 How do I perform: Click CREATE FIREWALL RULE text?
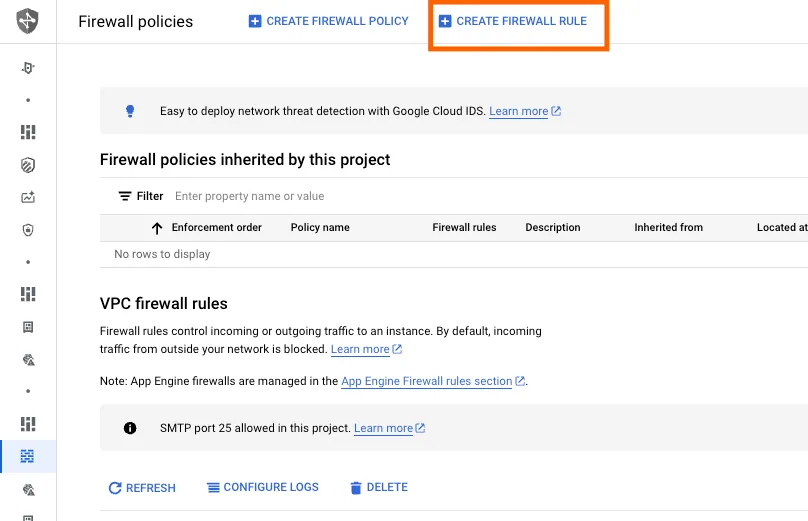(x=521, y=21)
